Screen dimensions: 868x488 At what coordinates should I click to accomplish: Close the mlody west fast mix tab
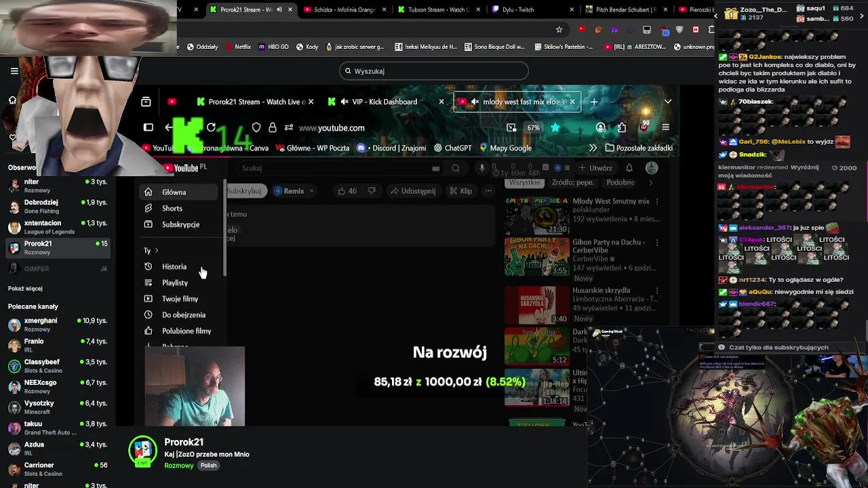point(572,102)
